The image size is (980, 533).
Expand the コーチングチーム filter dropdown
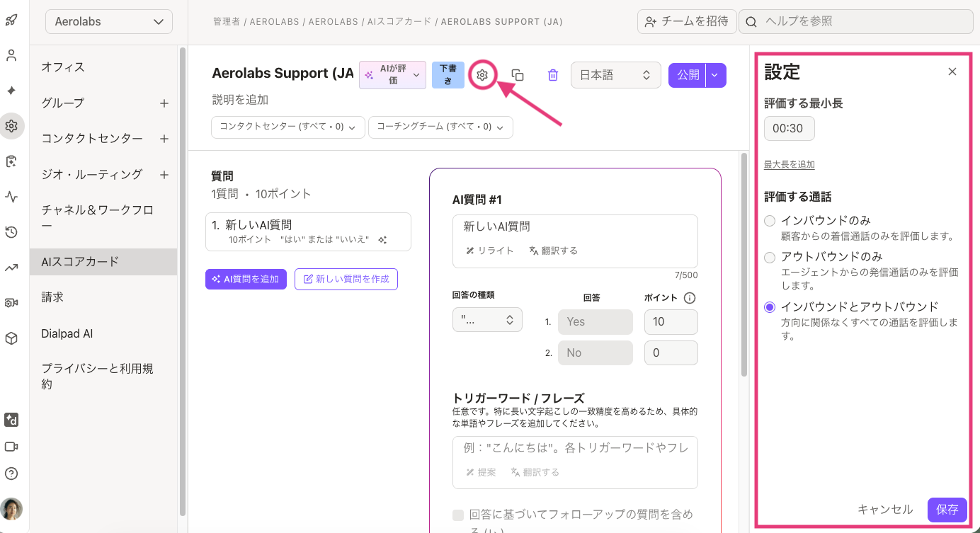[440, 127]
